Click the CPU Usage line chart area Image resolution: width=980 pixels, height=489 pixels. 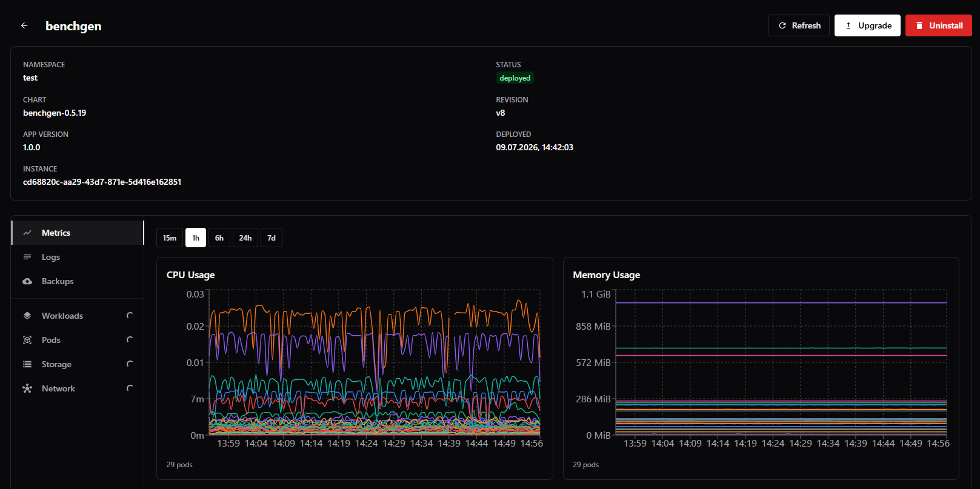(x=375, y=364)
